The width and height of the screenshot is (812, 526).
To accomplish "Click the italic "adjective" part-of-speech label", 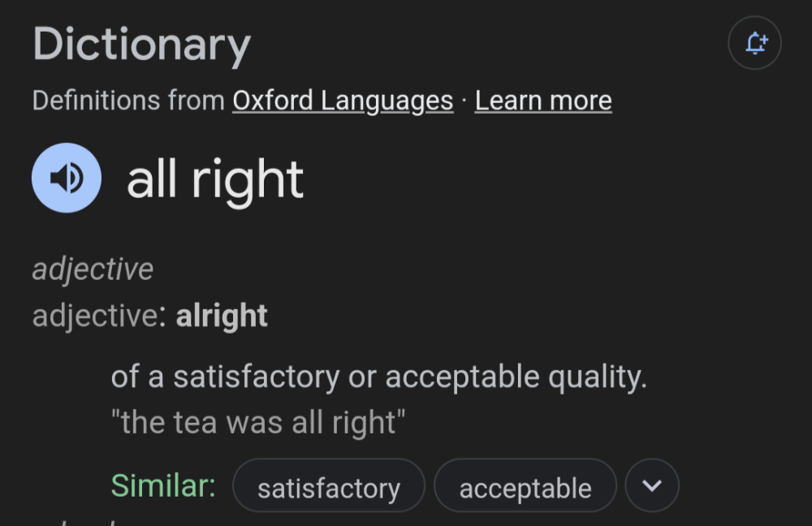I will (93, 269).
